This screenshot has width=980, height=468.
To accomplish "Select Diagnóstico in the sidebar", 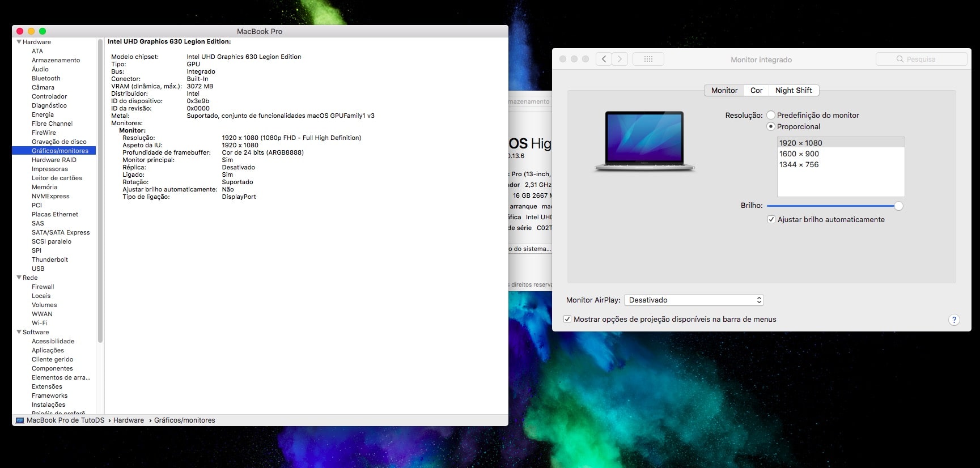I will (49, 105).
